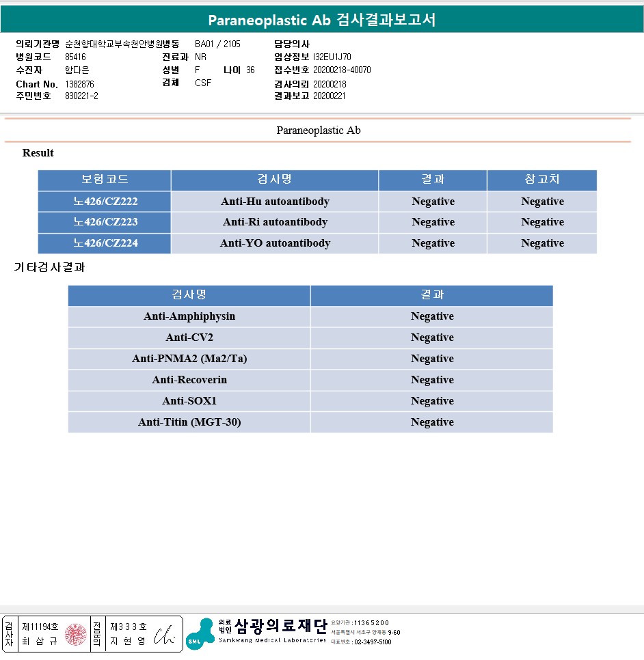644x660 pixels.
Task: Select the Anti-YO autoantibody test name
Action: 275,243
